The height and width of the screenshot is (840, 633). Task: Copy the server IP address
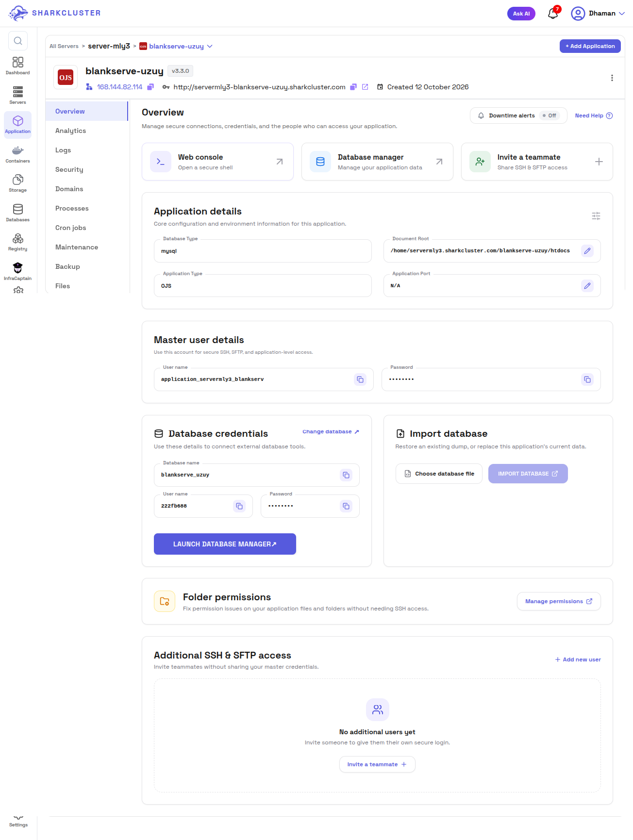pyautogui.click(x=150, y=87)
